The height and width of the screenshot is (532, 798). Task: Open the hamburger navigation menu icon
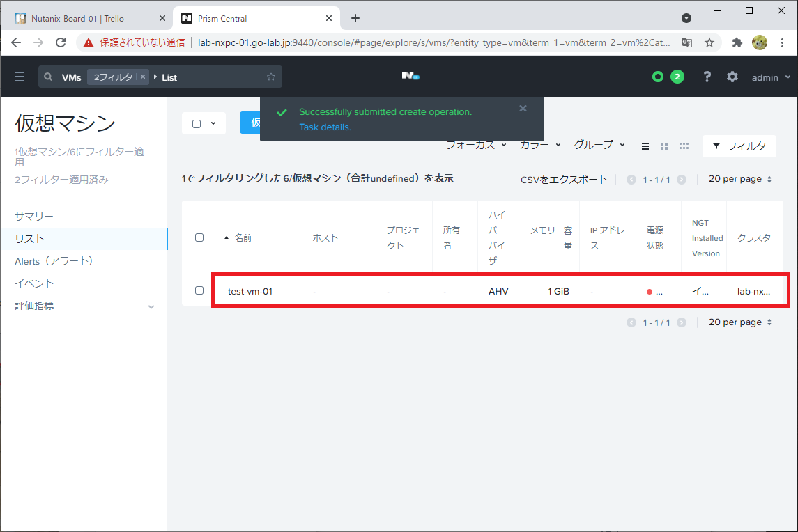coord(20,77)
